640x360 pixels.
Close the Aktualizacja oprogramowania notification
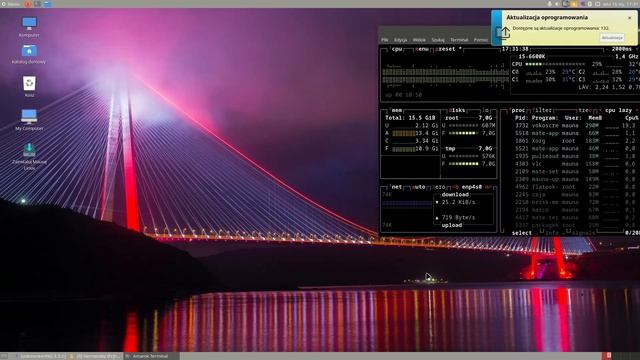[629, 18]
